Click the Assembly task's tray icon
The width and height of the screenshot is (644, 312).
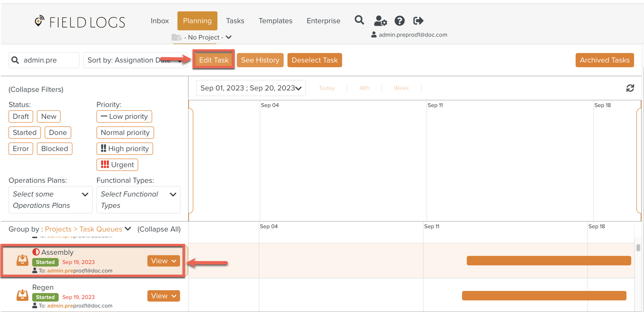22,260
